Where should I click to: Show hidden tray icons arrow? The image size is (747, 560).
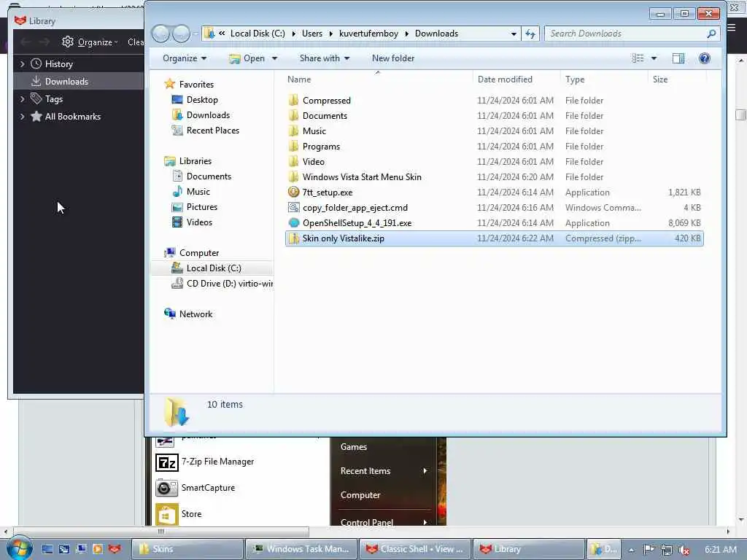click(631, 550)
